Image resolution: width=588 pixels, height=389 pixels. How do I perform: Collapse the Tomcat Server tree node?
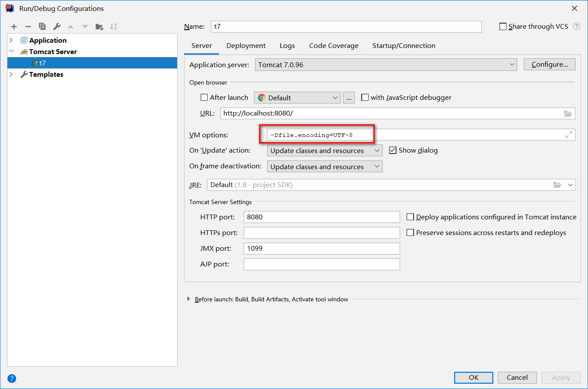(12, 51)
